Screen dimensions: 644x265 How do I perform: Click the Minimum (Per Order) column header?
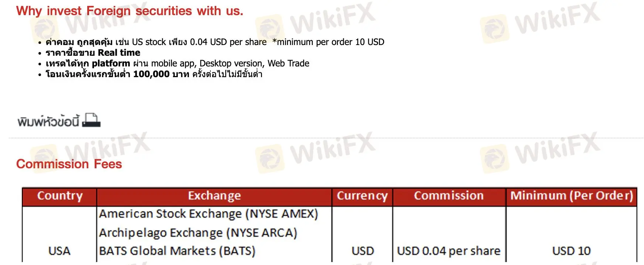pyautogui.click(x=572, y=196)
